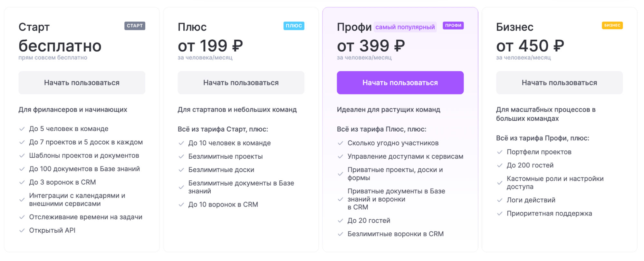Click the 'от 199 ₽' price

pos(210,46)
